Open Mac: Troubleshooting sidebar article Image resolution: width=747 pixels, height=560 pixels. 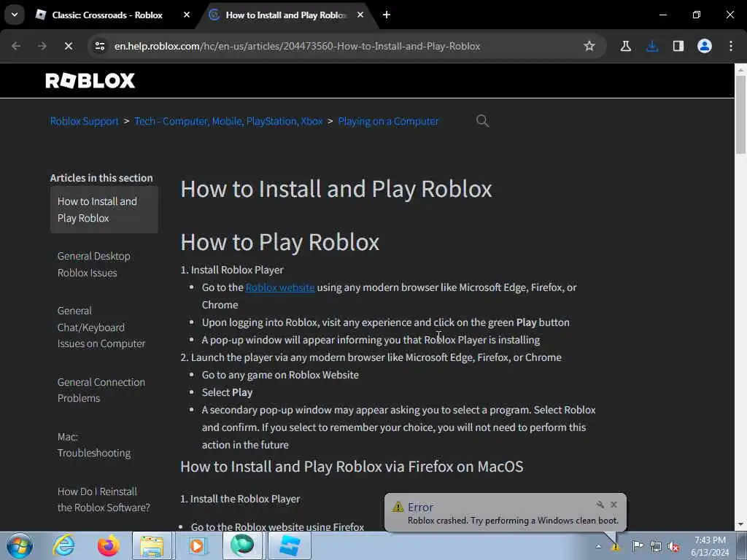click(94, 445)
